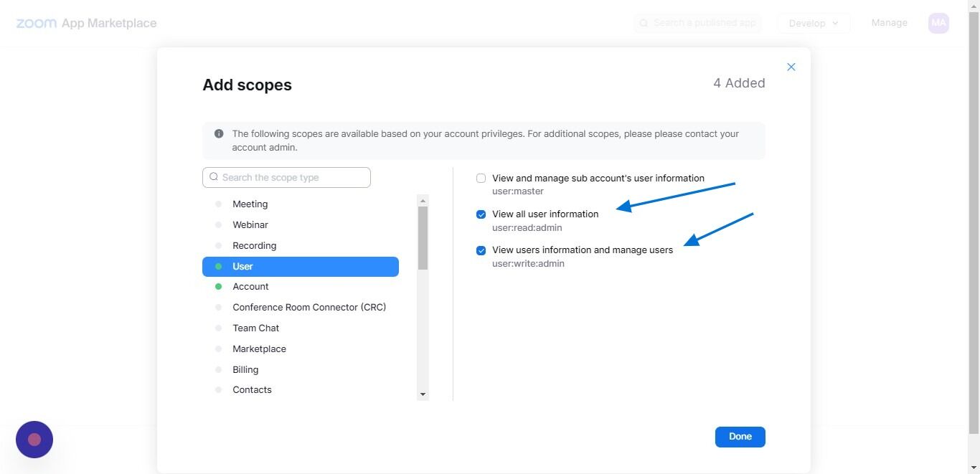980x474 pixels.
Task: Click the user:read:admin scope label
Action: click(x=527, y=228)
